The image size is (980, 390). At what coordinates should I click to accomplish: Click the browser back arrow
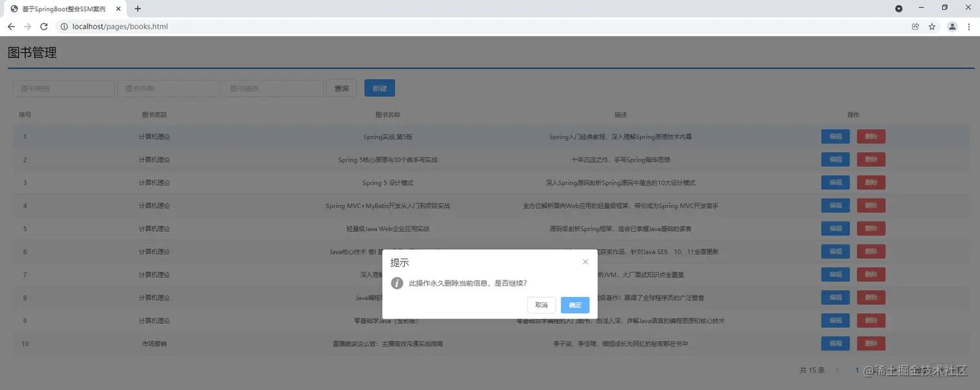coord(10,27)
